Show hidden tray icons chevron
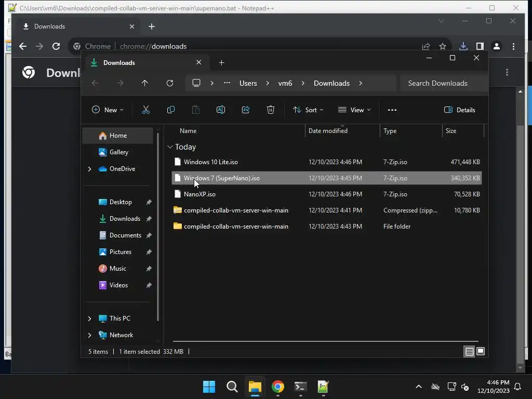532x399 pixels. 419,387
